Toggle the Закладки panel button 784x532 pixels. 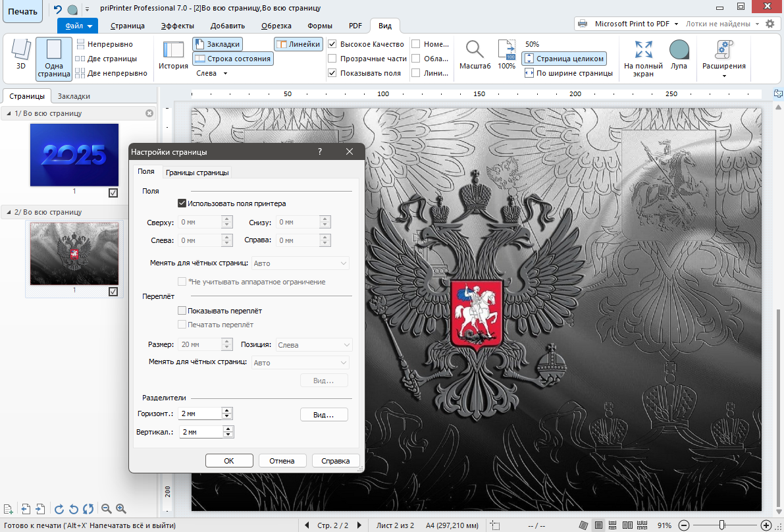[217, 44]
